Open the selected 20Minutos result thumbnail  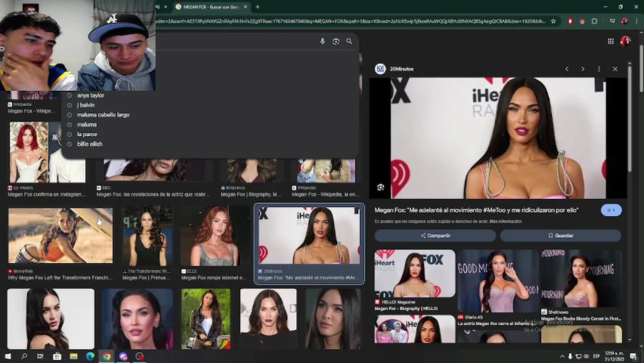pyautogui.click(x=309, y=235)
